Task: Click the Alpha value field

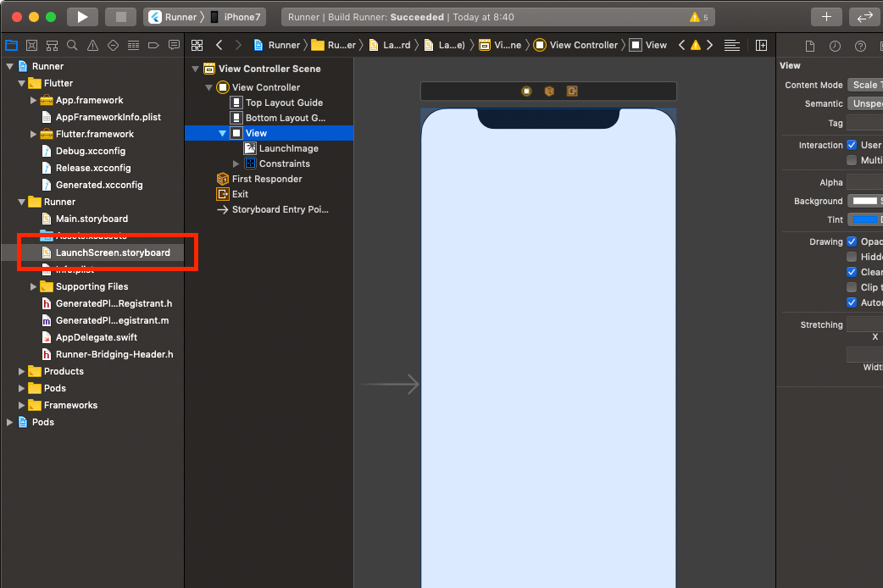Action: [x=865, y=182]
